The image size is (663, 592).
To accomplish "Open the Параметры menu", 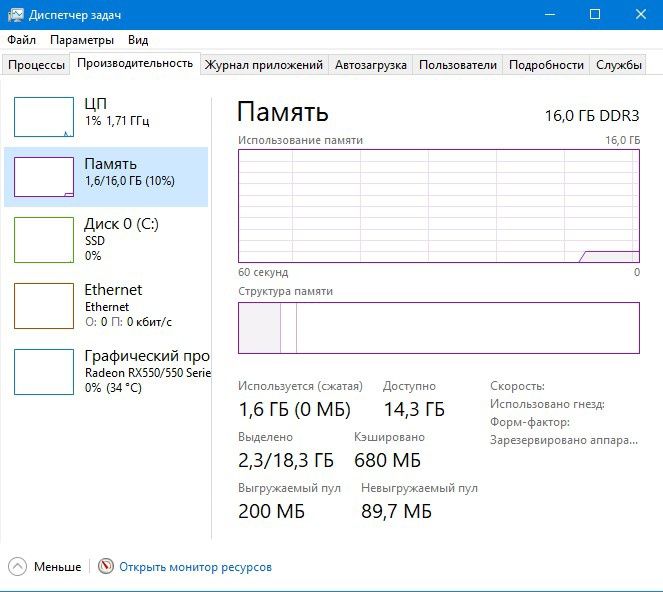I will pyautogui.click(x=82, y=40).
